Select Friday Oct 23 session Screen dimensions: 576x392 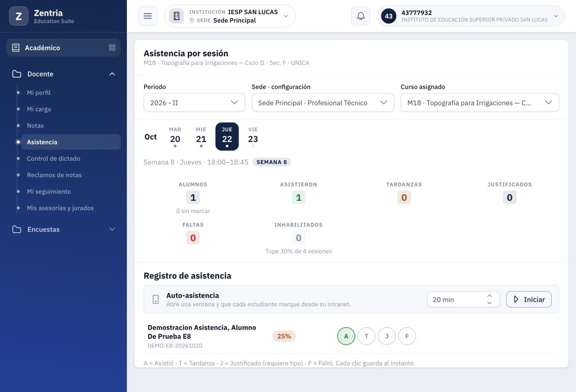253,136
